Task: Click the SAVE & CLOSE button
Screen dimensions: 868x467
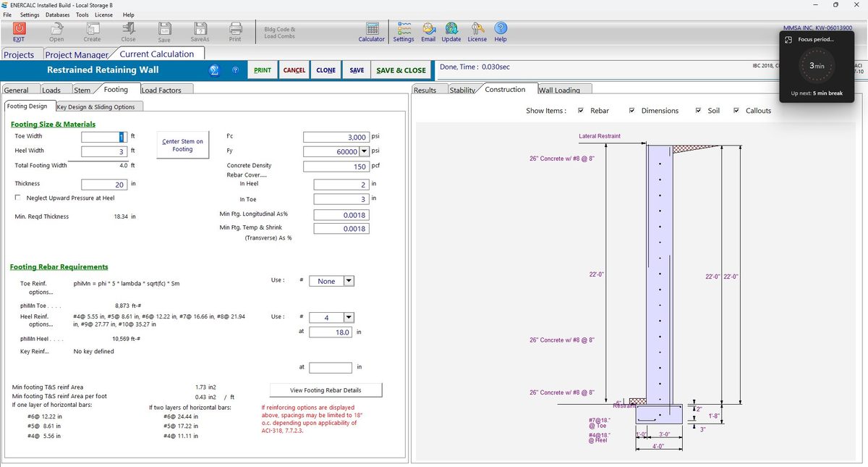Action: (401, 70)
